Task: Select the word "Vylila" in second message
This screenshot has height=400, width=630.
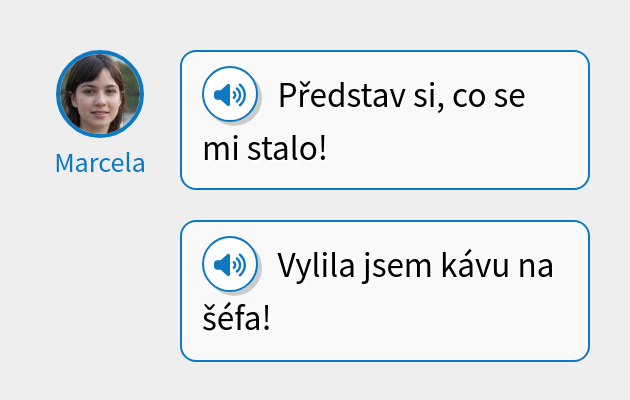Action: (316, 265)
